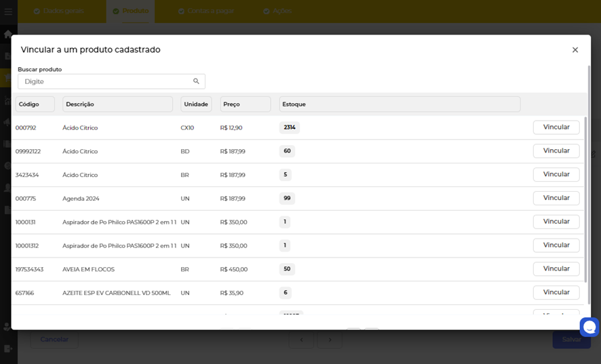Image resolution: width=601 pixels, height=364 pixels.
Task: Link AVEIA EM FLOCOS using Vincular
Action: (556, 269)
